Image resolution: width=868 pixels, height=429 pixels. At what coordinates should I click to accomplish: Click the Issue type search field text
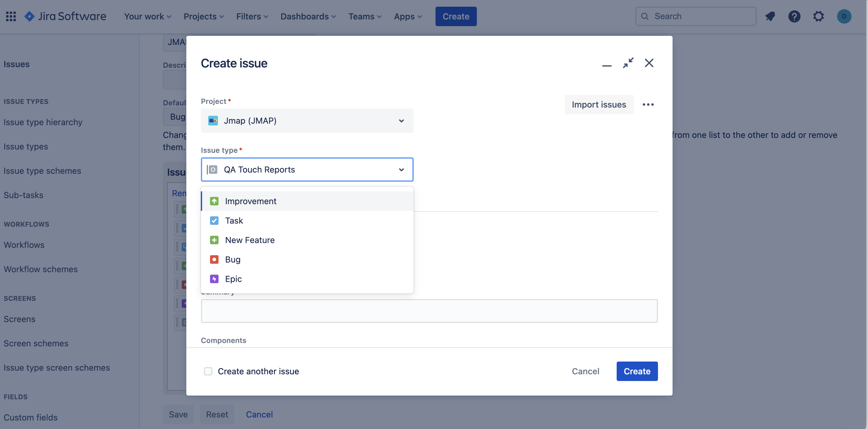point(260,169)
